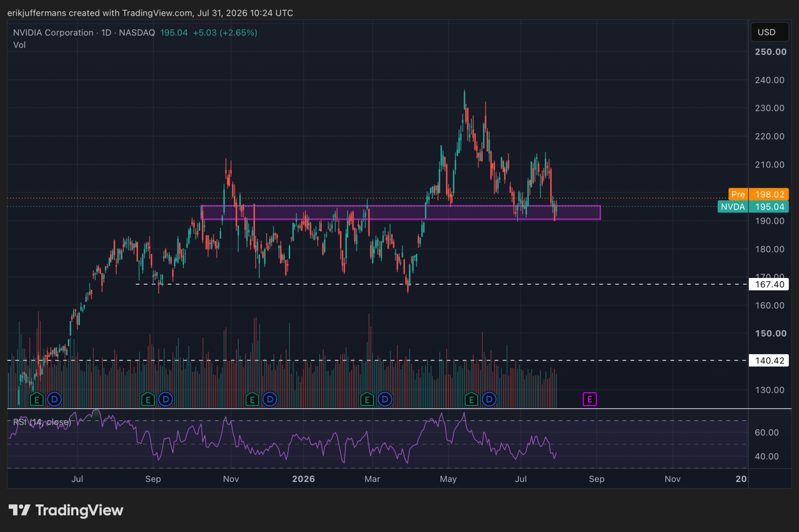The image size is (799, 532).
Task: Click the 230.00 price axis label
Action: click(x=770, y=108)
